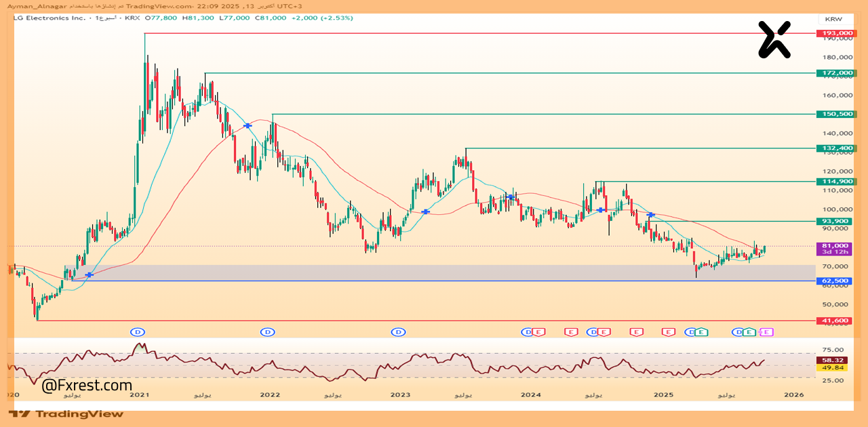This screenshot has height=427, width=868.
Task: Select the blue cross marker in late 2021
Action: click(x=248, y=125)
